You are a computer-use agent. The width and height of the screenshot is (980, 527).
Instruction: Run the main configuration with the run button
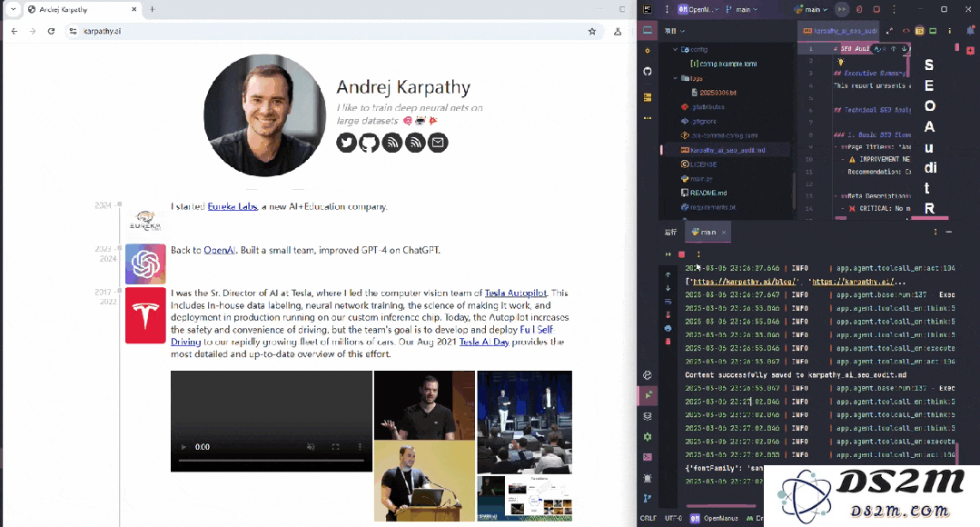tap(842, 9)
